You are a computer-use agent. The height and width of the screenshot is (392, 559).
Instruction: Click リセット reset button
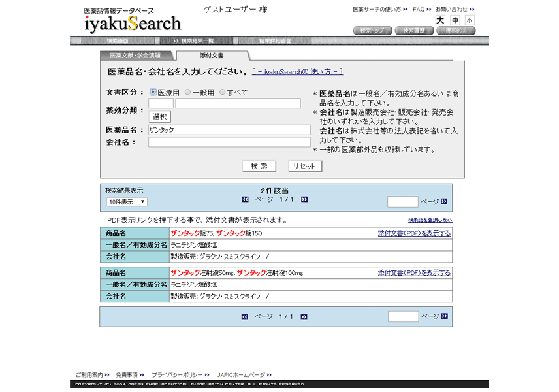304,166
